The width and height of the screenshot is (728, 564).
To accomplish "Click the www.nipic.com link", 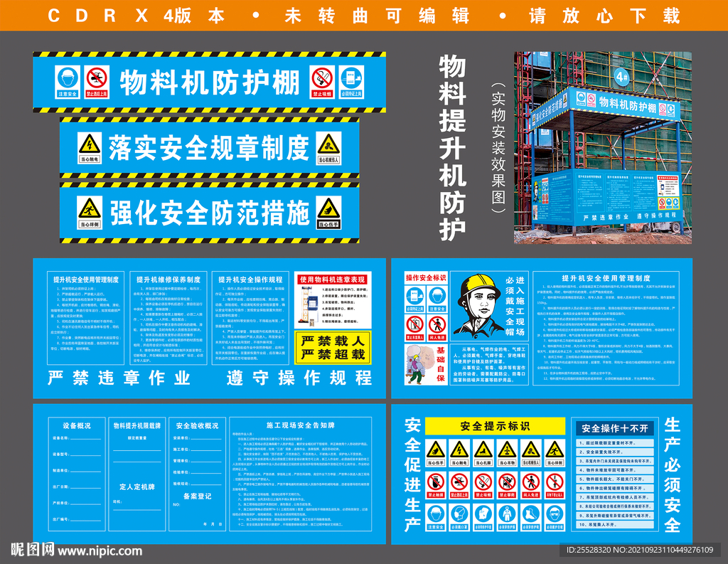I will click(x=100, y=551).
